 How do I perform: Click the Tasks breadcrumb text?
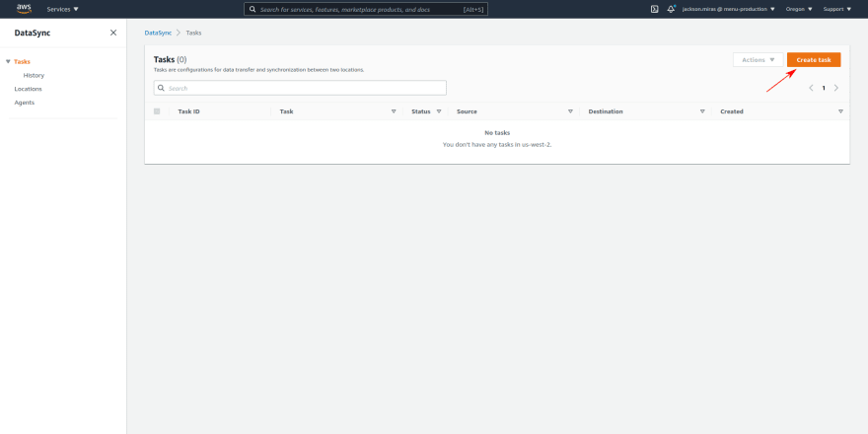tap(193, 33)
